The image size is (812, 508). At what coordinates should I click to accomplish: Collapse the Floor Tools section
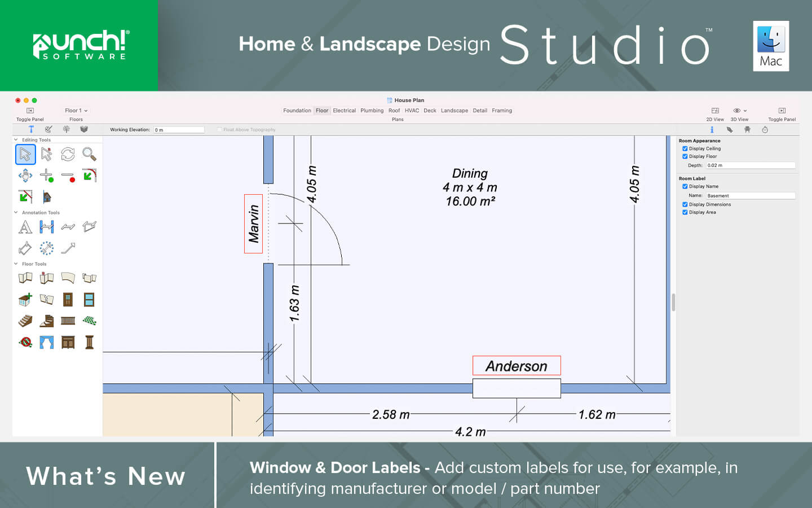coord(16,264)
